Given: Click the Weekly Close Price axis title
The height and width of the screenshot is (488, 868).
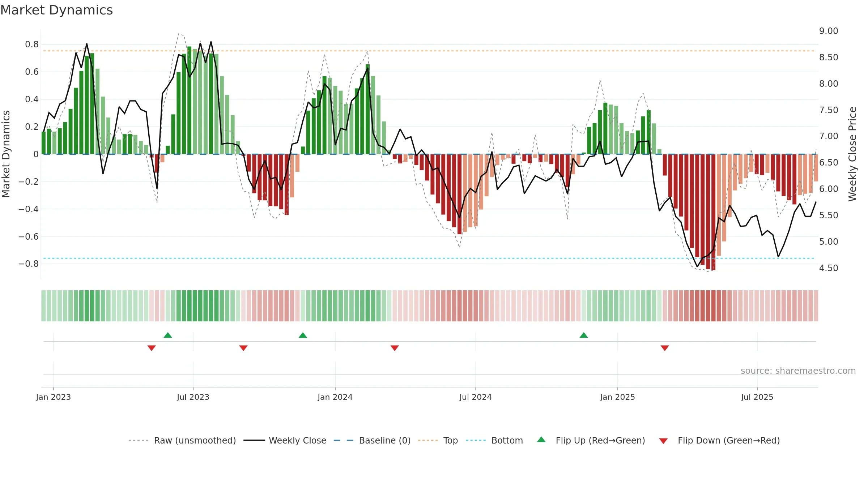Looking at the screenshot, I should (x=852, y=154).
